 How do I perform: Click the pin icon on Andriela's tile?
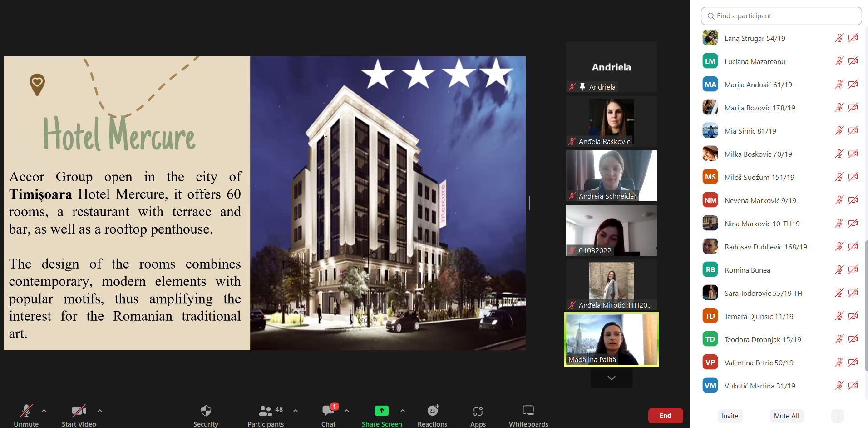click(x=582, y=87)
